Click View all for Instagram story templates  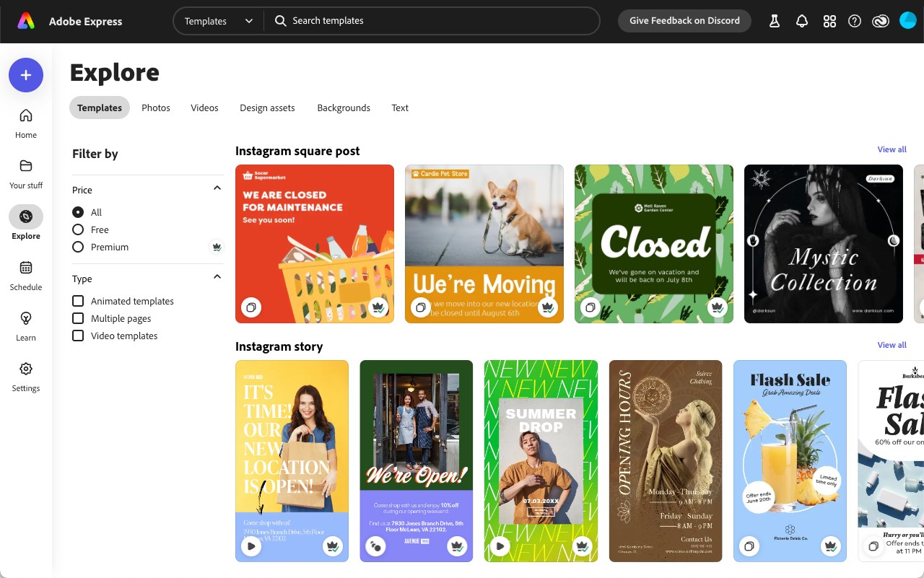pos(892,345)
